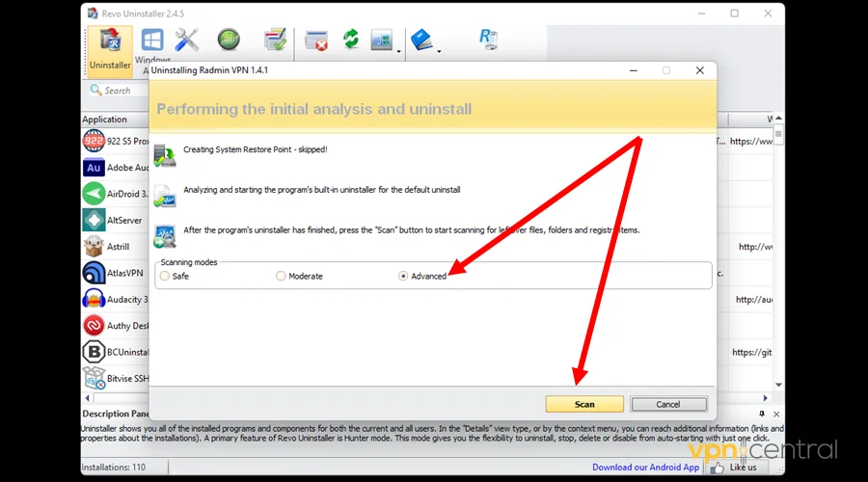Click the vertical scrollbar down arrow
The image size is (868, 482).
pyautogui.click(x=778, y=385)
